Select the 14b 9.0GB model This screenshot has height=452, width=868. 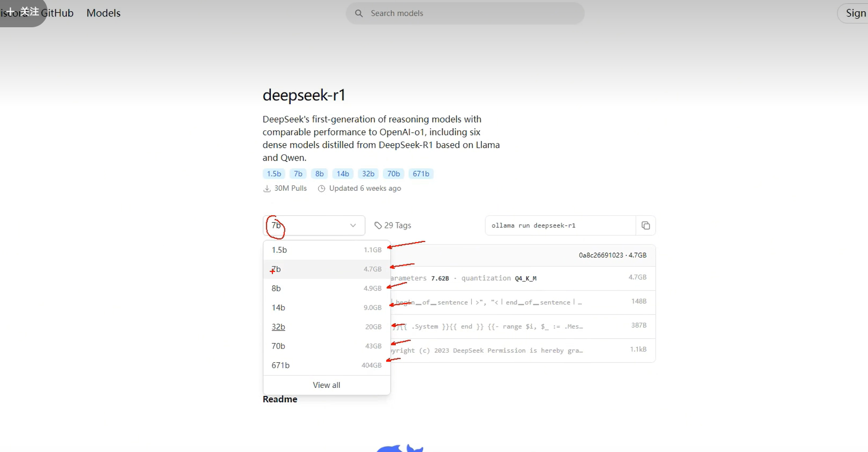pyautogui.click(x=327, y=308)
